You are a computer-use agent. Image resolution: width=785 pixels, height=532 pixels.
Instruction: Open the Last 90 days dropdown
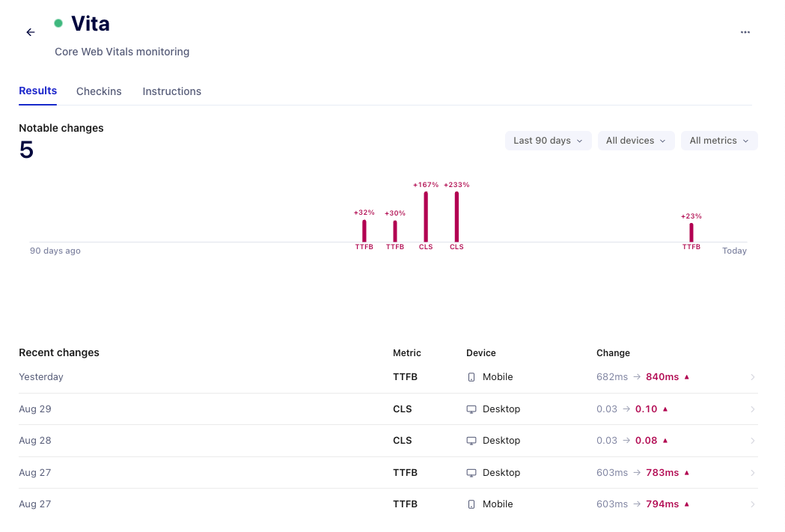[549, 141]
